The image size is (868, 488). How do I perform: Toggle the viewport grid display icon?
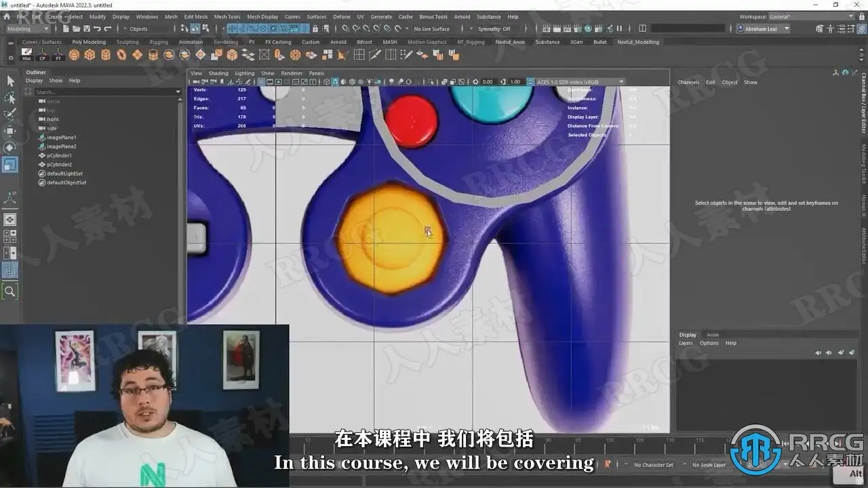click(260, 82)
